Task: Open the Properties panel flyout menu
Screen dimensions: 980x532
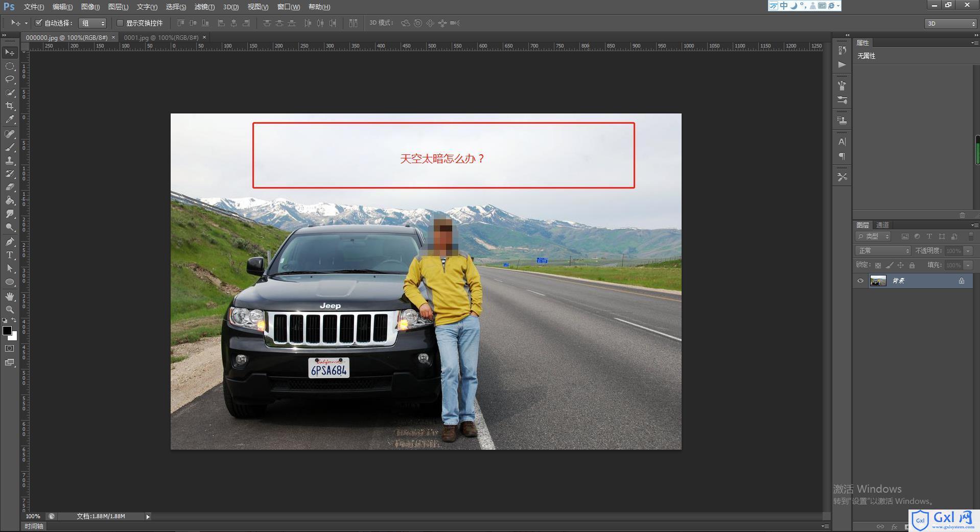Action: coord(974,43)
